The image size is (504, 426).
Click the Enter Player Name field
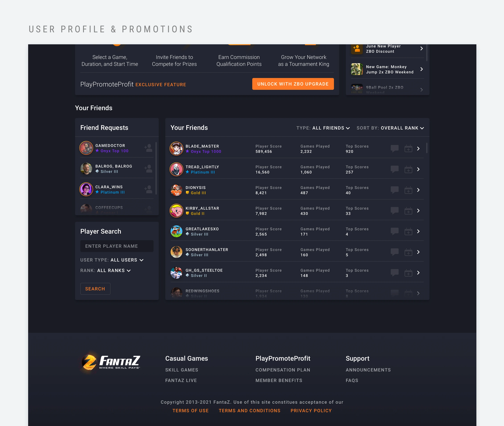(117, 246)
